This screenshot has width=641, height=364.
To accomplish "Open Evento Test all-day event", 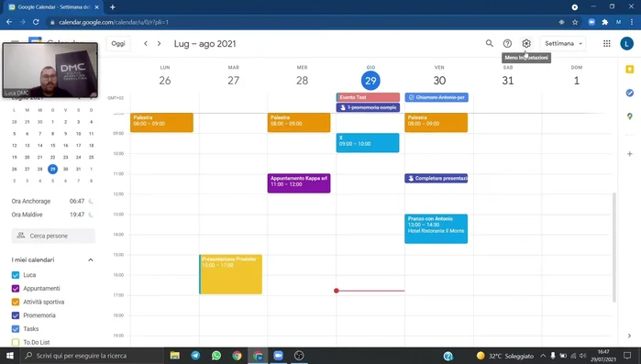I will 368,97.
